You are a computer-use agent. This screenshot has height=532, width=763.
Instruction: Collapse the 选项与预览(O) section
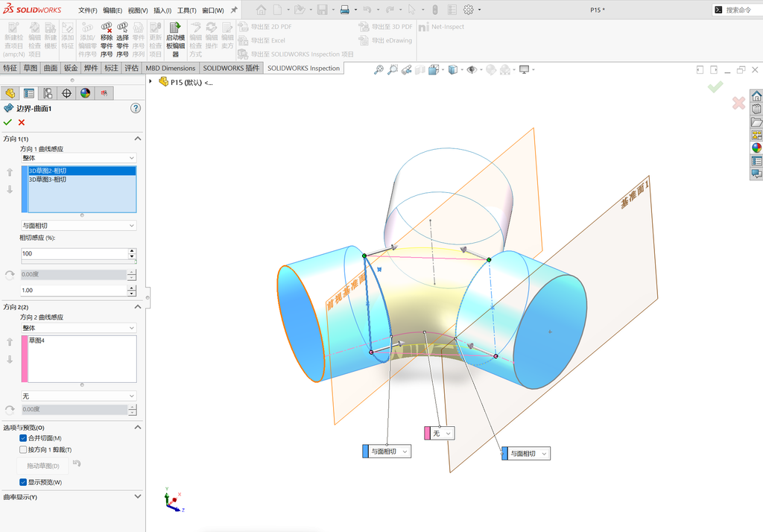pyautogui.click(x=138, y=428)
